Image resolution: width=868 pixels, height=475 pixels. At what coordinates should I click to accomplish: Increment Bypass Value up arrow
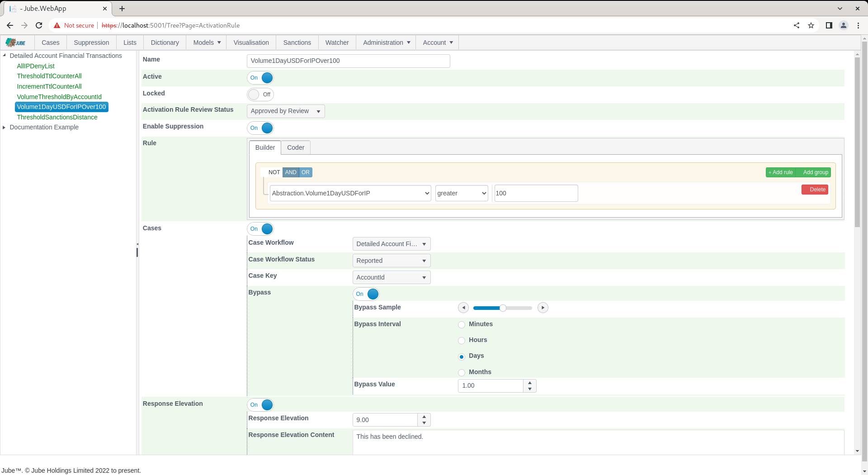tap(530, 383)
